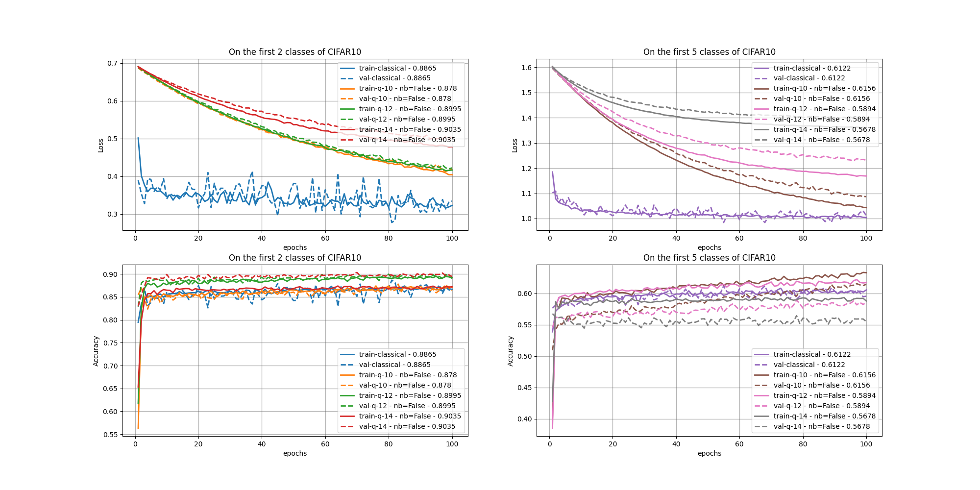Click gray dashed swatch in 5-class accuracy legend
The width and height of the screenshot is (980, 490).
(x=762, y=426)
